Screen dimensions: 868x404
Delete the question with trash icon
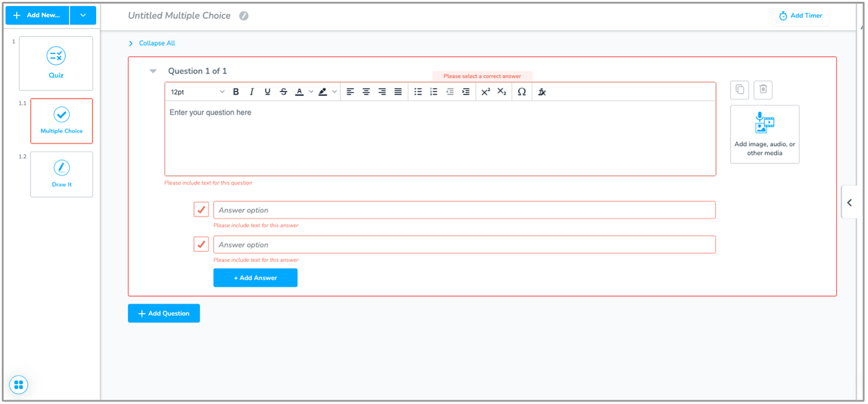[763, 90]
